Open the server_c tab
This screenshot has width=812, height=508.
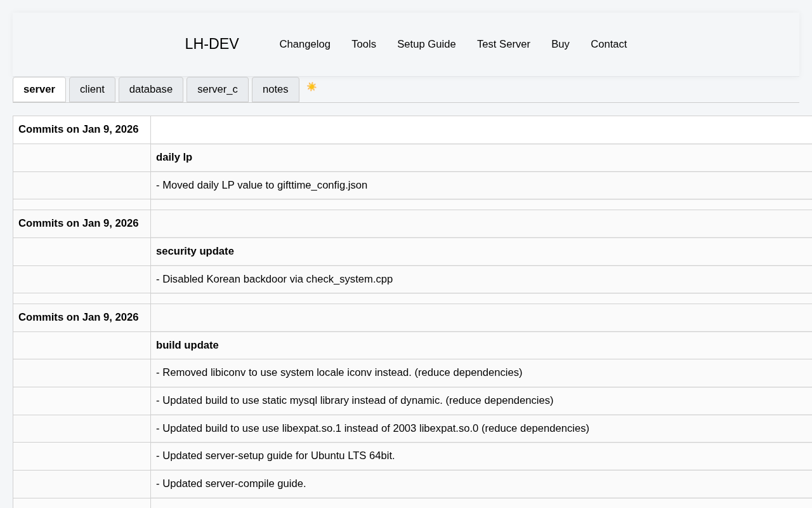(218, 90)
